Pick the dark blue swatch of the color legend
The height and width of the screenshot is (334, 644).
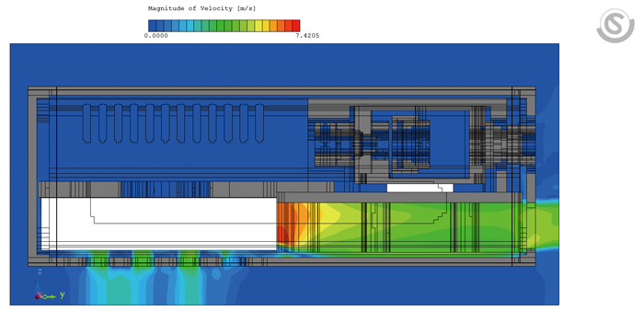153,26
